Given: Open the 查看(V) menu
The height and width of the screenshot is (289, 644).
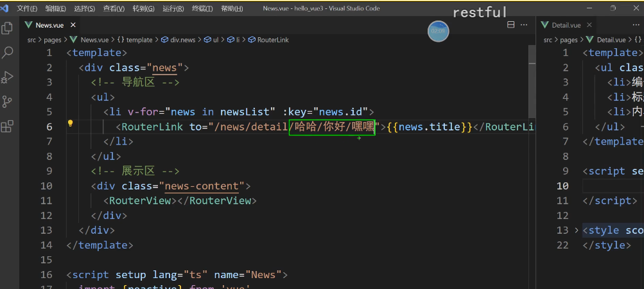Looking at the screenshot, I should tap(114, 8).
